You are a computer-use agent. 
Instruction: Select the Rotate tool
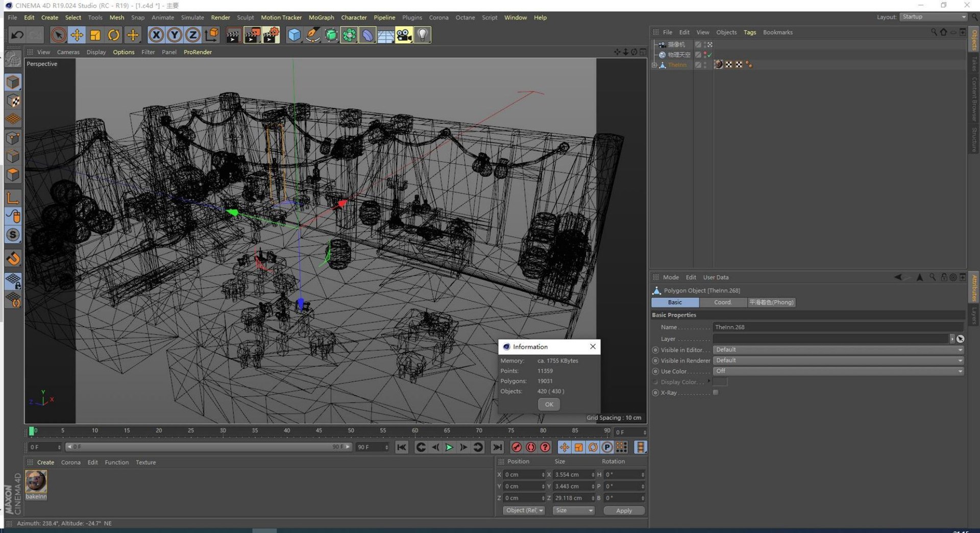coord(113,35)
